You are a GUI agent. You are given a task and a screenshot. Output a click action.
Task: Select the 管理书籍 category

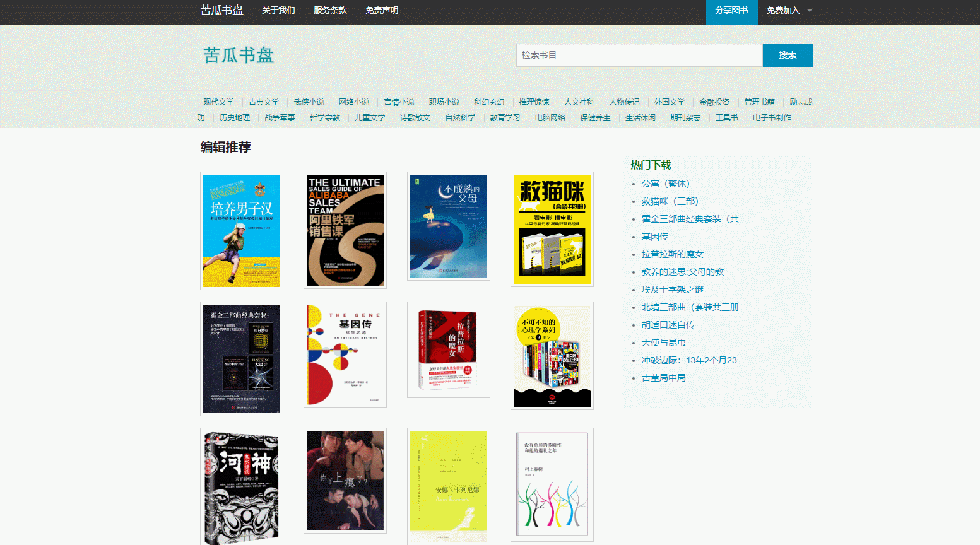coord(759,102)
